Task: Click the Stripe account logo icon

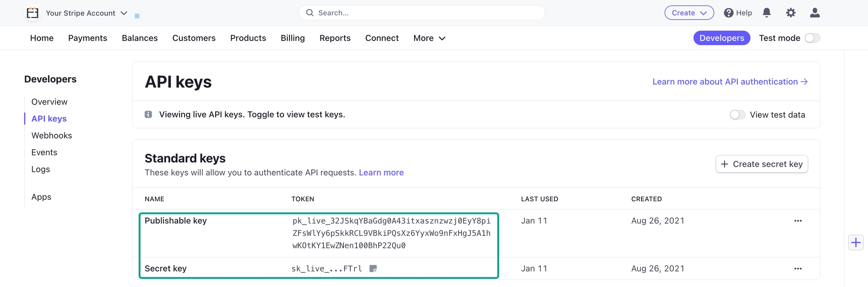Action: tap(32, 13)
